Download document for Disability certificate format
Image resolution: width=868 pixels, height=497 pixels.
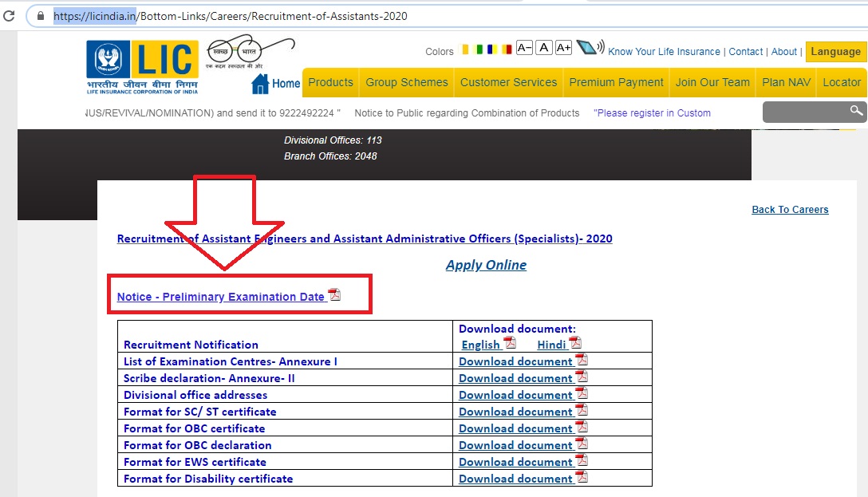[x=515, y=479]
